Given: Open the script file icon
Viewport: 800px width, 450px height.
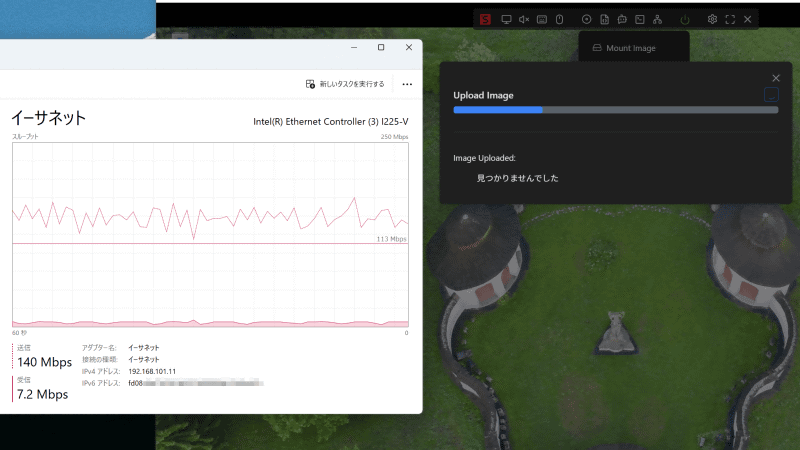Looking at the screenshot, I should pos(605,19).
